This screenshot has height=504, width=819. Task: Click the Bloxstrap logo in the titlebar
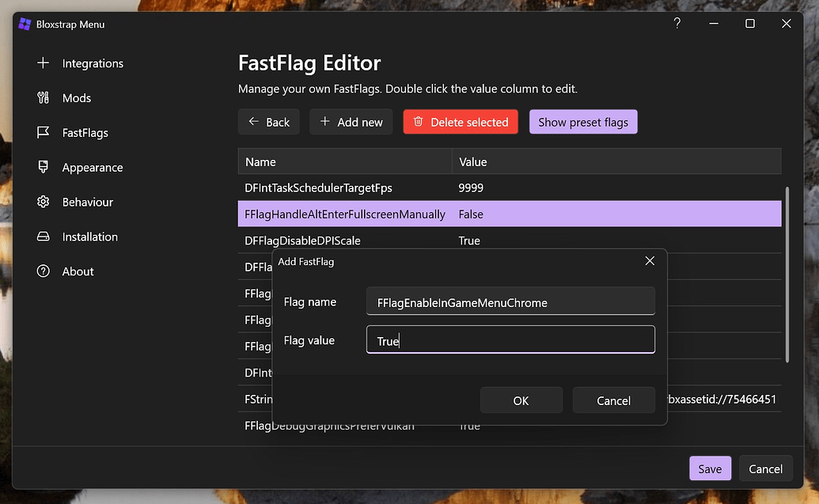coord(24,24)
